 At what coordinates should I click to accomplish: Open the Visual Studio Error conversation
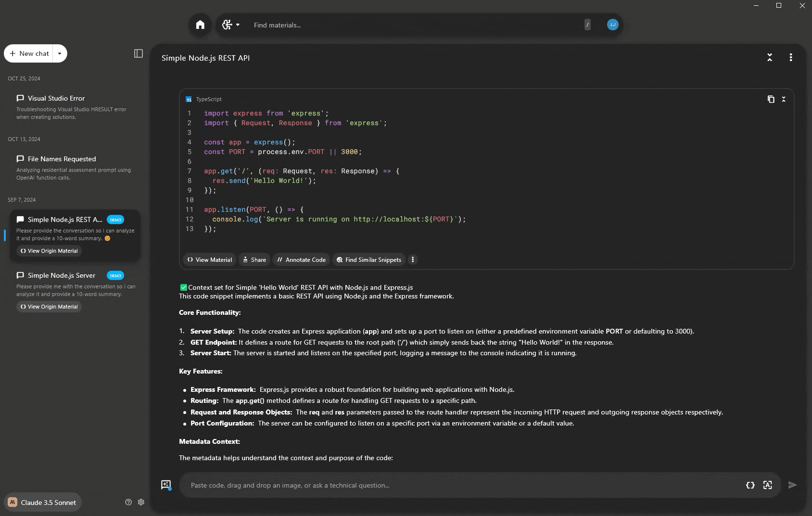point(75,107)
